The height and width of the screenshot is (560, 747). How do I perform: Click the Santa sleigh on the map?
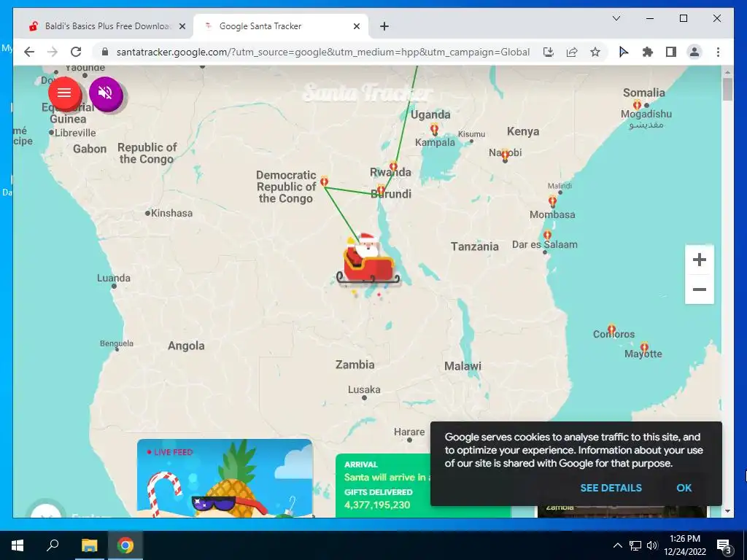[x=368, y=260]
